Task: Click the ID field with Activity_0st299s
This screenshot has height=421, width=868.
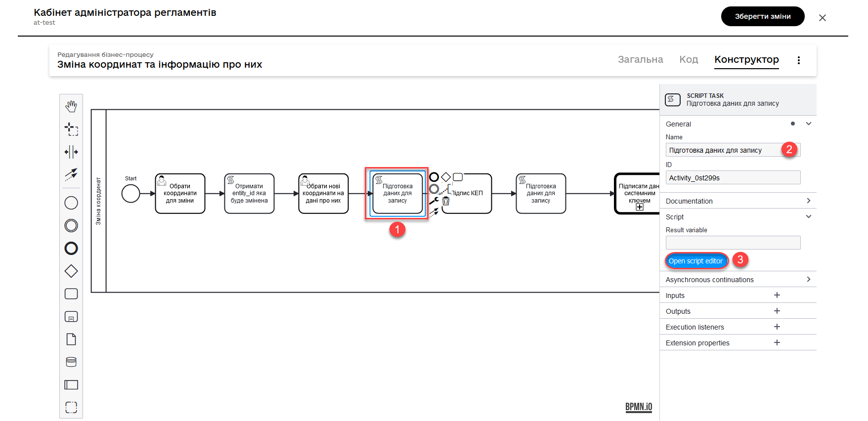Action: pos(733,177)
